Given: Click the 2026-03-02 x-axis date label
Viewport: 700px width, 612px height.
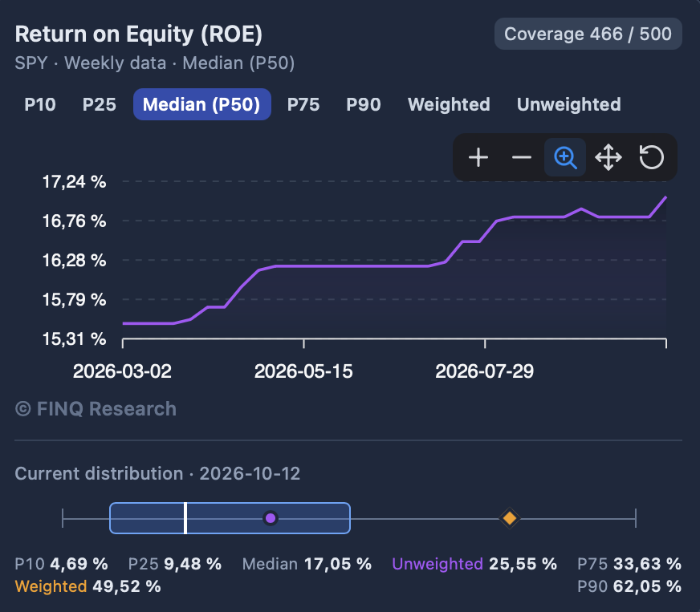Looking at the screenshot, I should [122, 371].
